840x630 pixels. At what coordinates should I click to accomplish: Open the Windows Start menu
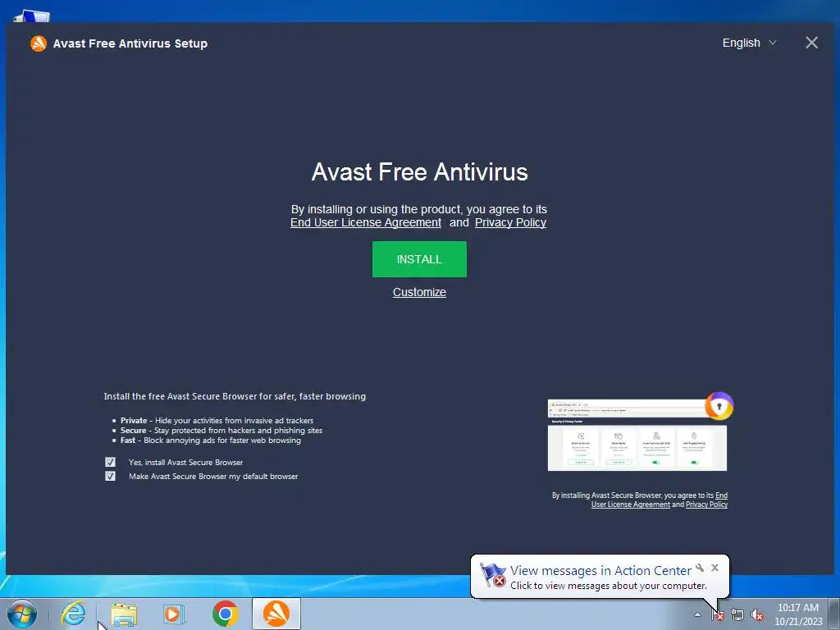(x=22, y=614)
